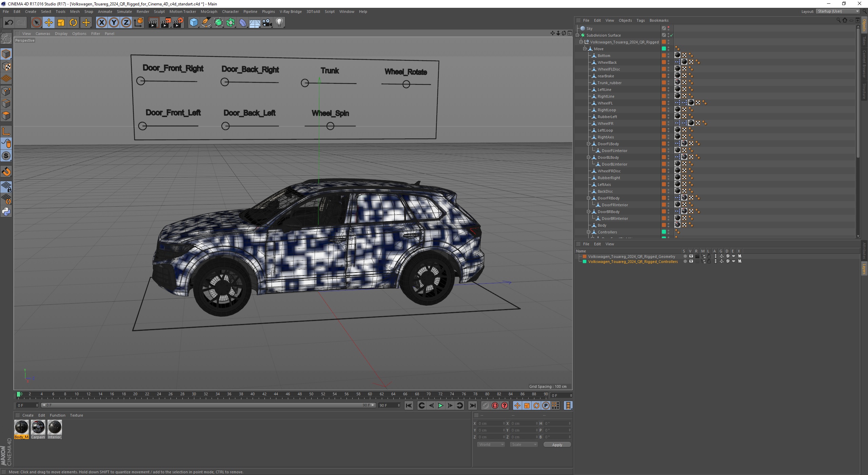Viewport: 868px width, 475px height.
Task: Click the Undo arrow icon
Action: coord(9,23)
